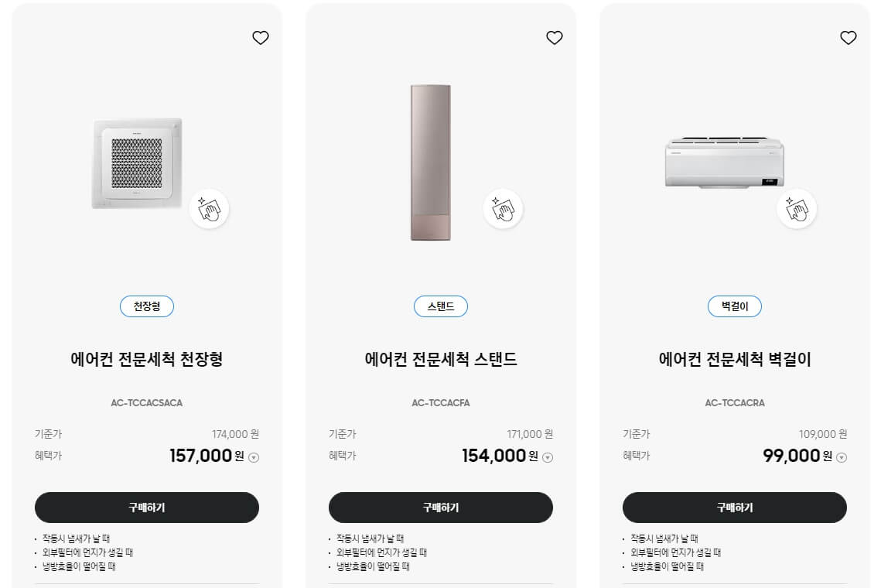
Task: Expand the 99,000원 benefit price details
Action: (x=840, y=457)
